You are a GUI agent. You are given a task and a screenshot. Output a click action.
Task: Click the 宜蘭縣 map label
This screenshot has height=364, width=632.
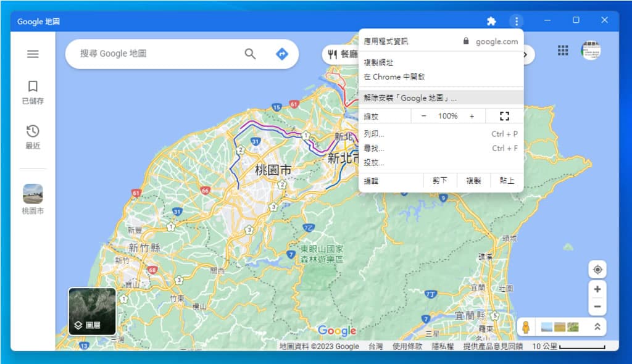point(470,315)
